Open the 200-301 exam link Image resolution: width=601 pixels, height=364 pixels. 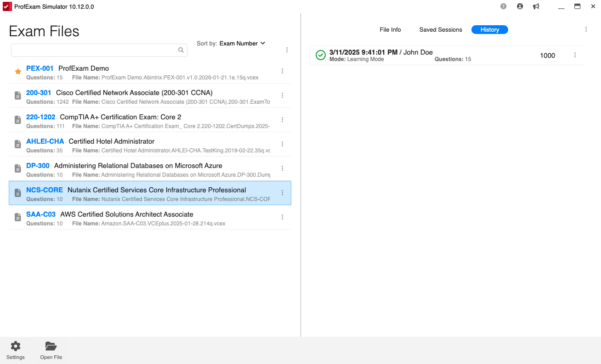pyautogui.click(x=39, y=93)
